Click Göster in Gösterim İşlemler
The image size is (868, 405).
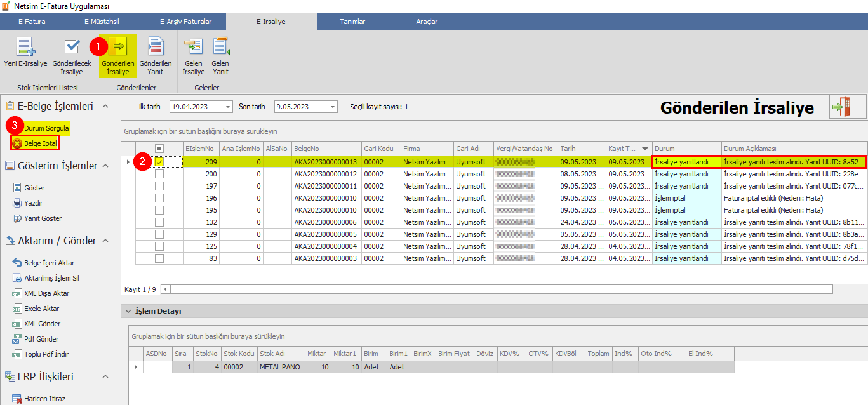pyautogui.click(x=29, y=188)
